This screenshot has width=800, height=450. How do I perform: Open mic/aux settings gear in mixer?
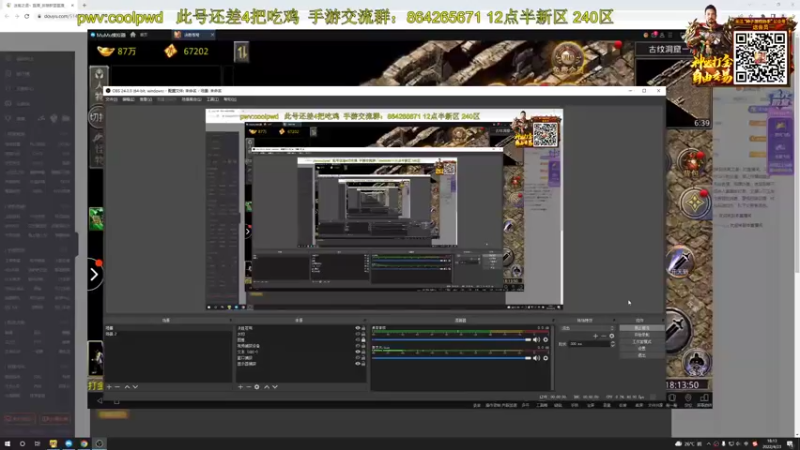click(x=545, y=358)
